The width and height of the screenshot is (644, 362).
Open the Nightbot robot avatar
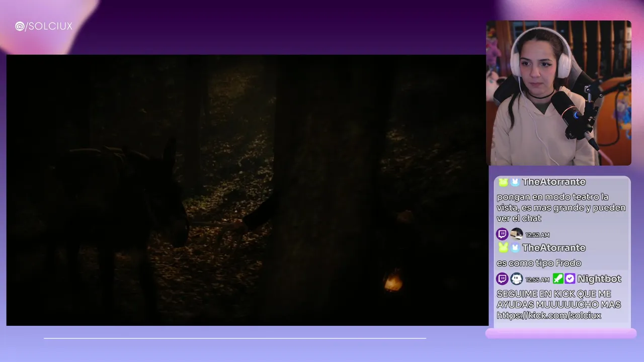(517, 279)
